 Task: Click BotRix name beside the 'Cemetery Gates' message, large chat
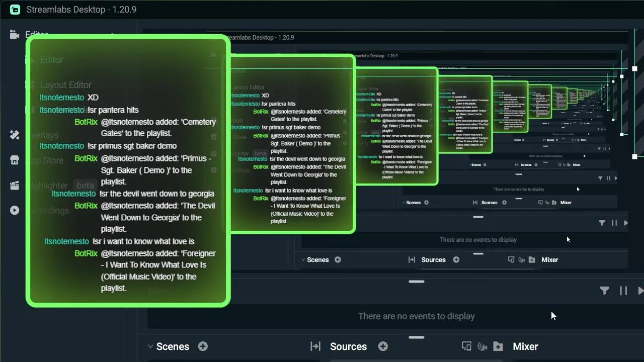click(86, 122)
